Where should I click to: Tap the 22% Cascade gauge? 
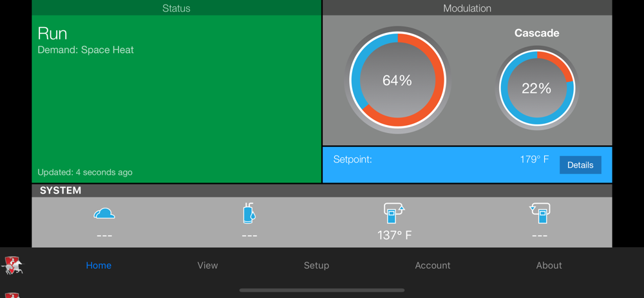(537, 88)
